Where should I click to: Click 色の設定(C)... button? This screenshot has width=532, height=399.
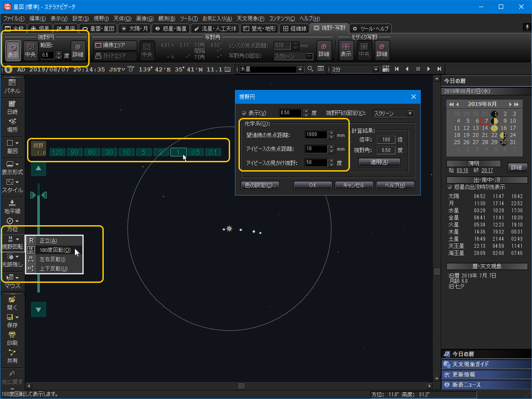point(260,185)
